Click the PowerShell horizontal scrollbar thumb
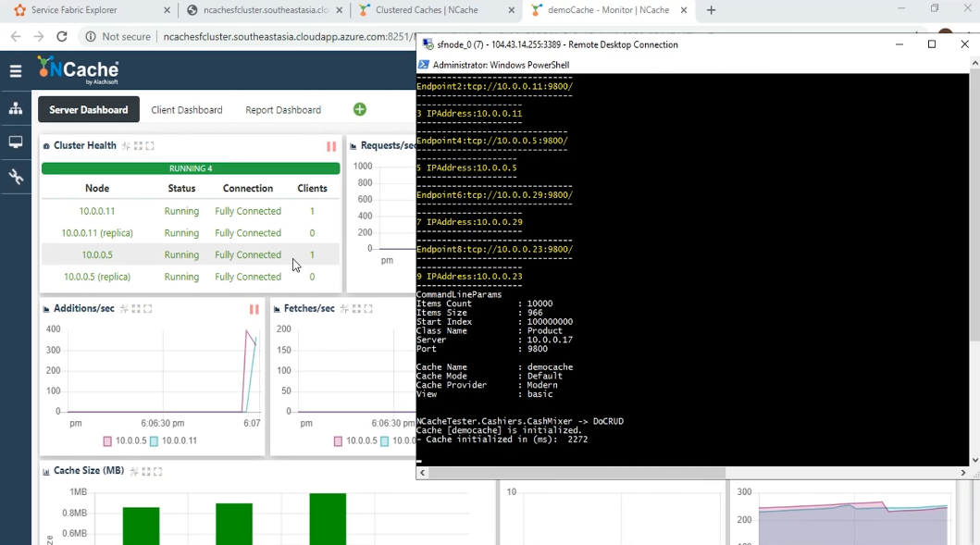Viewport: 980px width, 545px height. click(x=577, y=473)
